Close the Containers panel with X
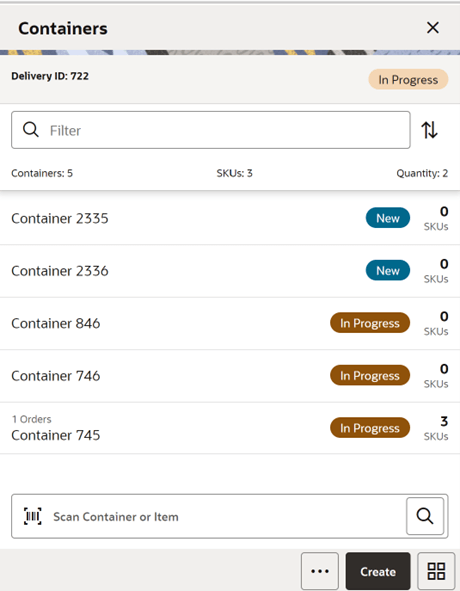 click(x=432, y=28)
